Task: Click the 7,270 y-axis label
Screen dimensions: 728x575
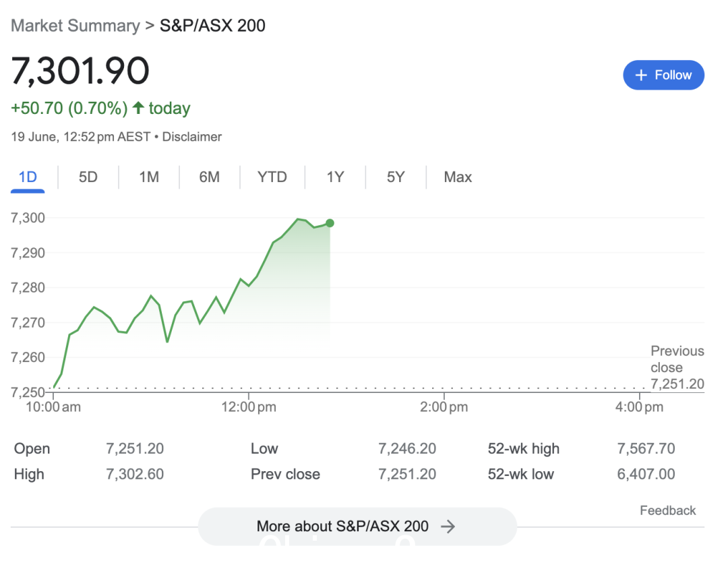Action: (x=28, y=323)
